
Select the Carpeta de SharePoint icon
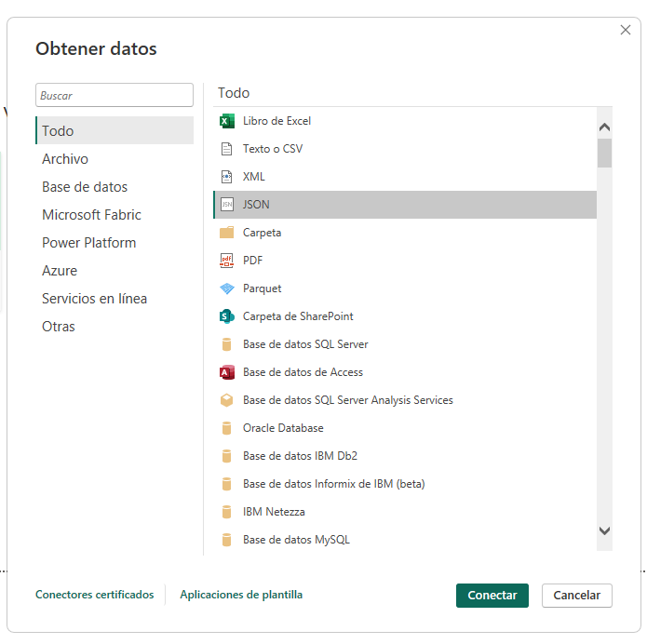[x=226, y=316]
